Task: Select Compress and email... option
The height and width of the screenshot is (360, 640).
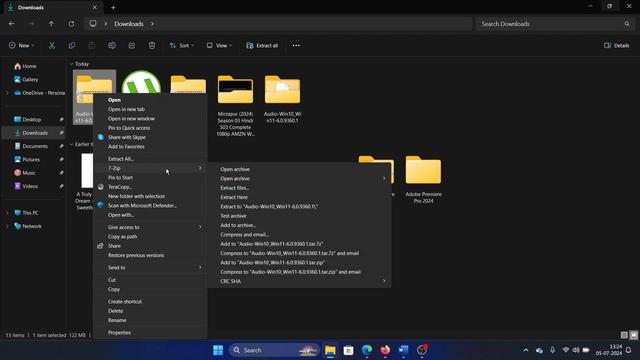Action: (x=244, y=235)
